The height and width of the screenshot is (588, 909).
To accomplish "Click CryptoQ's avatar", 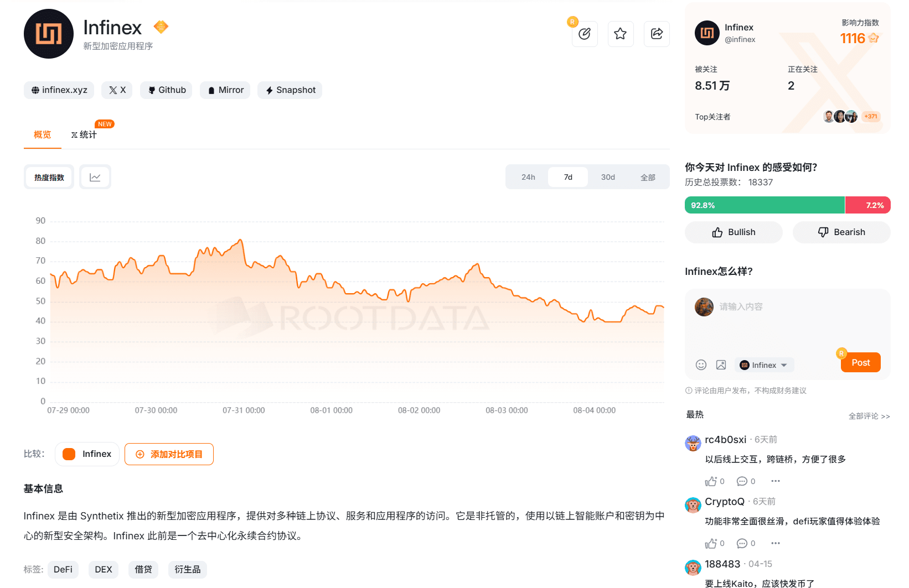I will point(693,506).
